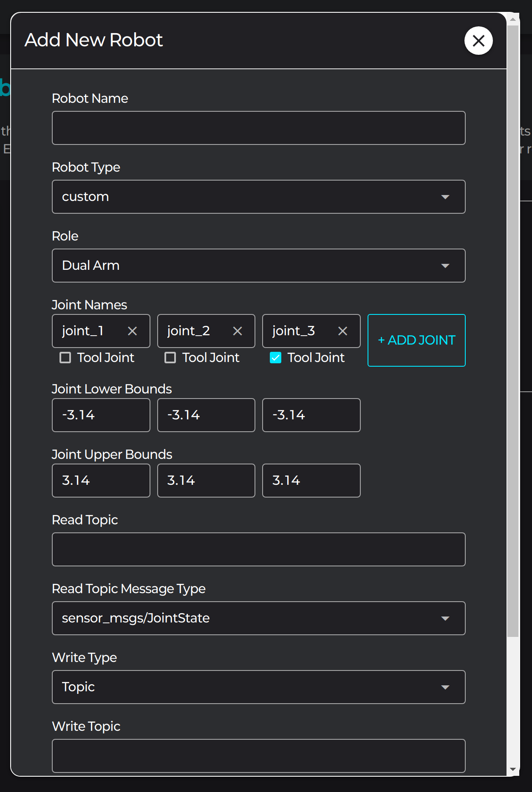Expand the Role dropdown showing Dual Arm
The image size is (532, 792).
(x=258, y=266)
